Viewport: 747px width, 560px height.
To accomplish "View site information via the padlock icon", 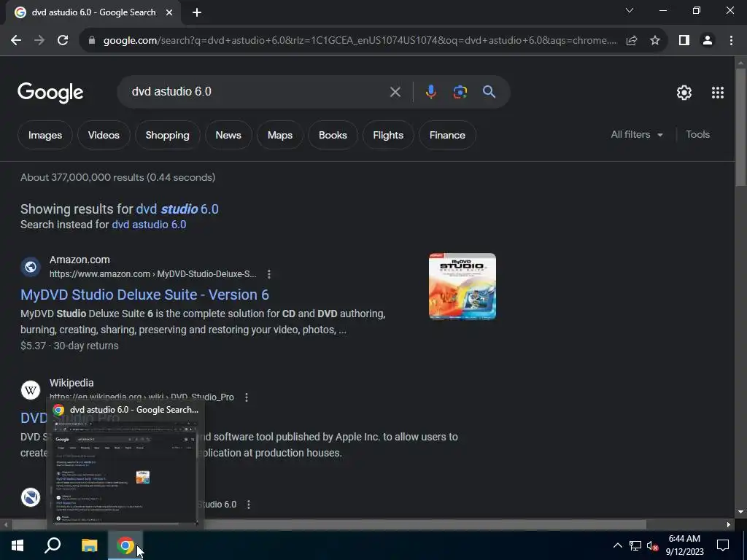I will (x=92, y=41).
